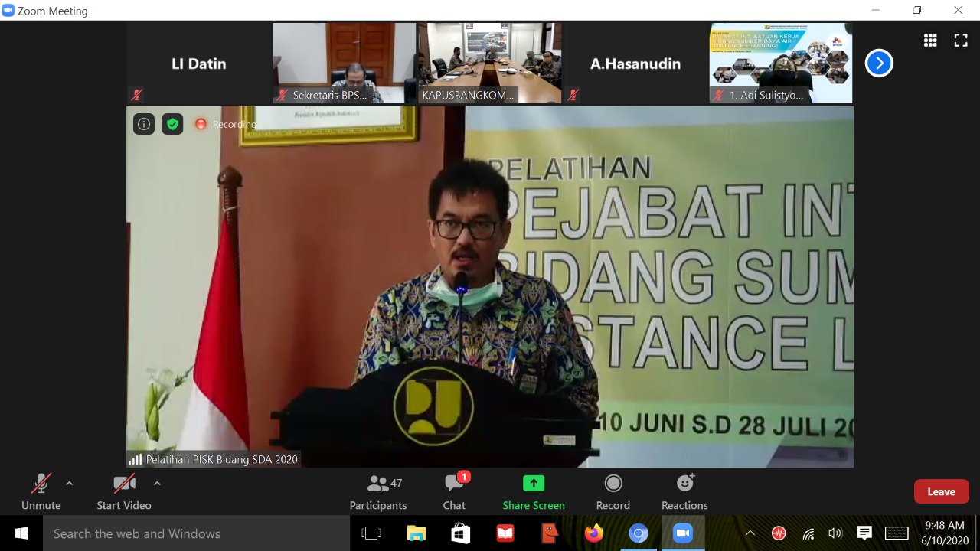Show next page of participant thumbnails
Viewport: 980px width, 551px height.
tap(879, 63)
